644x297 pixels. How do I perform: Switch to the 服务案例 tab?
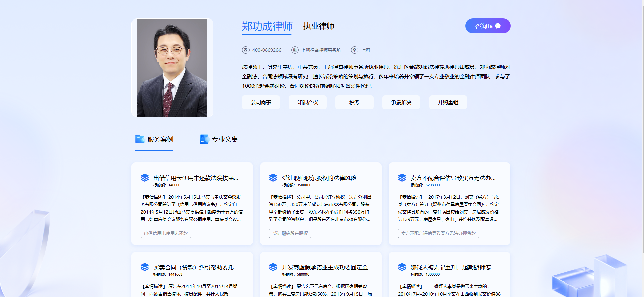tap(160, 139)
